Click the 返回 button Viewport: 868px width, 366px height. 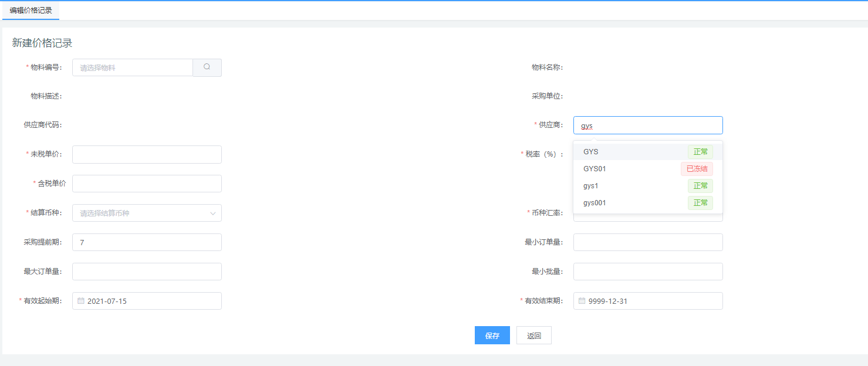click(533, 335)
